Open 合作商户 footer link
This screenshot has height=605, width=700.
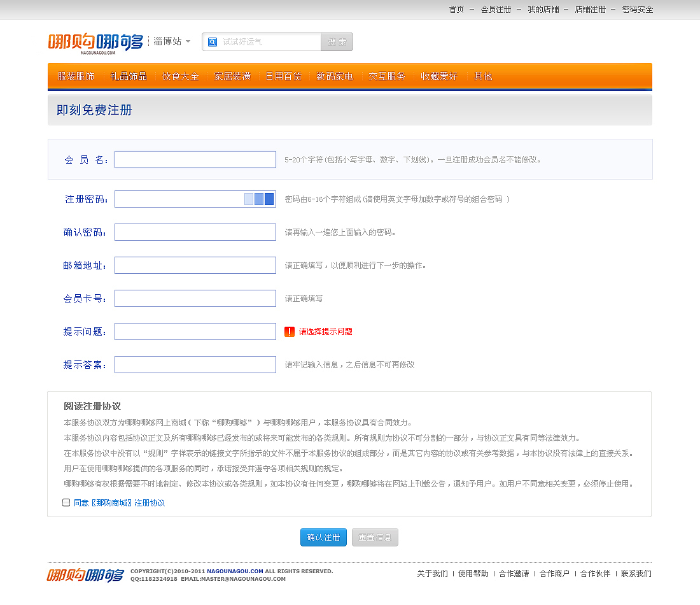point(554,574)
